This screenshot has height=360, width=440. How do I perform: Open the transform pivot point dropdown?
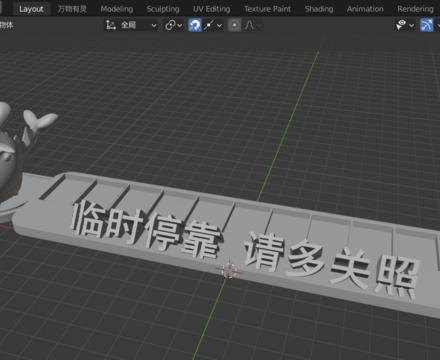[x=173, y=25]
